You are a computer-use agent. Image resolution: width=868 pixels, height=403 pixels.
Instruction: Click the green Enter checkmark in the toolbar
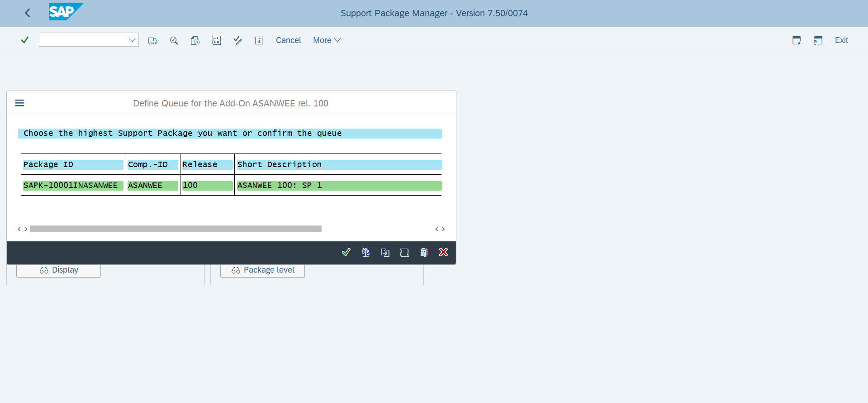(25, 40)
